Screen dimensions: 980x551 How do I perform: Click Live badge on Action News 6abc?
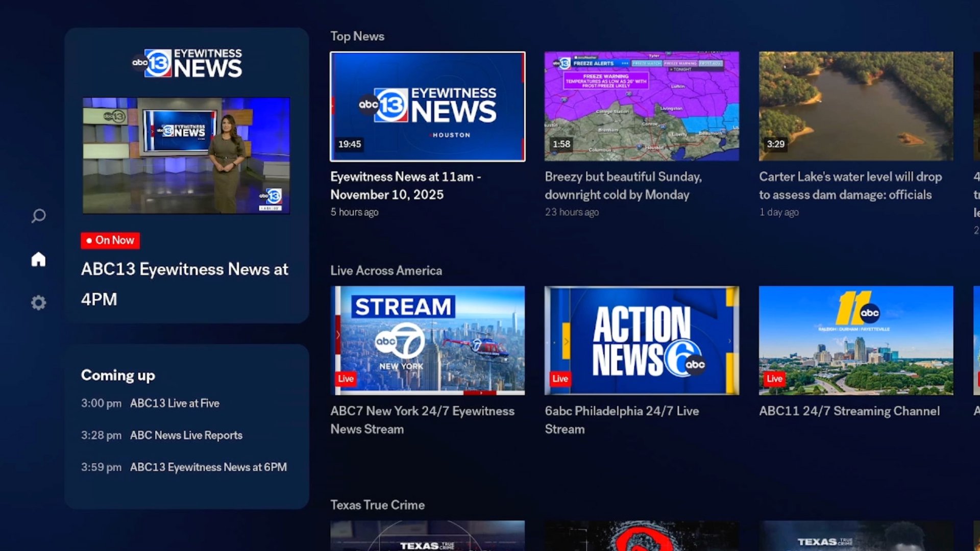[x=560, y=379]
